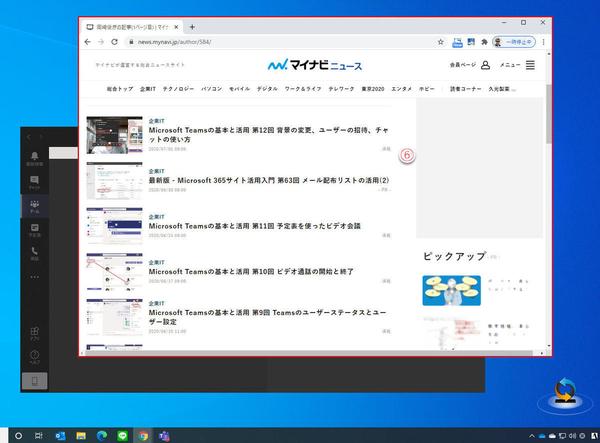Bookmark page with star icon

pos(440,42)
